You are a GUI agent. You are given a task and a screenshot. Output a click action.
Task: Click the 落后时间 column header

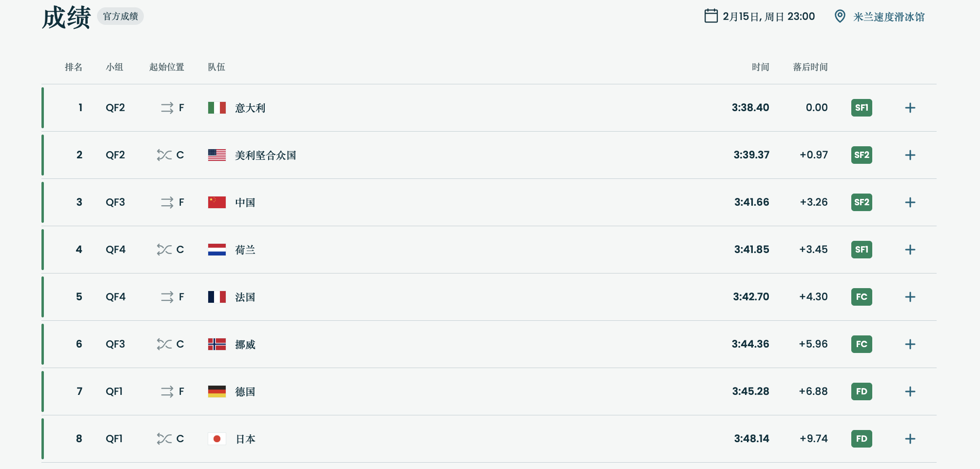810,67
